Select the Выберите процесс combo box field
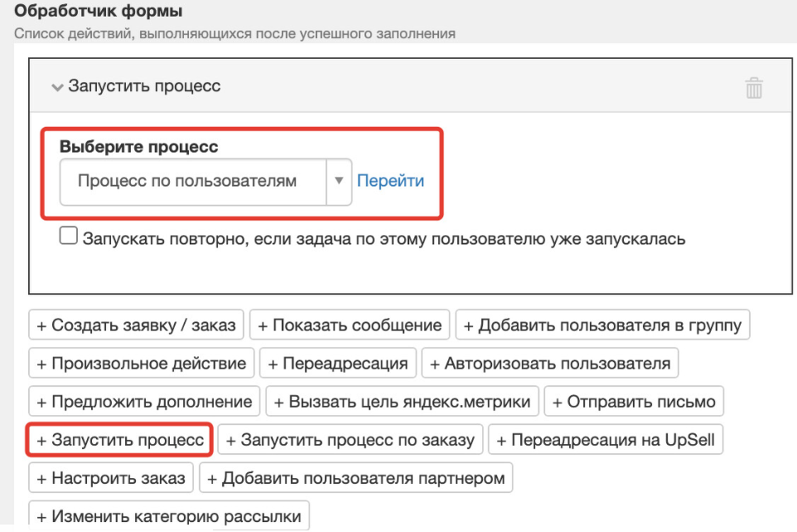This screenshot has height=532, width=797. coord(205,181)
